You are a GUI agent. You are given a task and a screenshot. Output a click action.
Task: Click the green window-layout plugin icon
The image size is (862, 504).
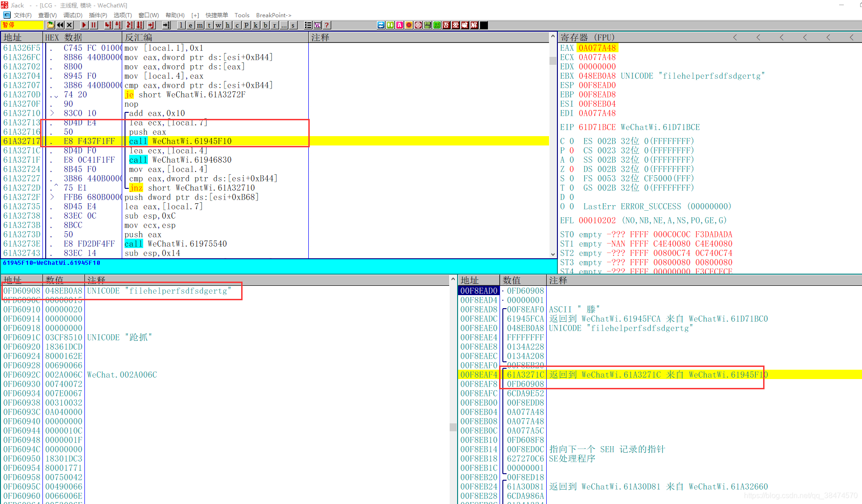coord(437,25)
